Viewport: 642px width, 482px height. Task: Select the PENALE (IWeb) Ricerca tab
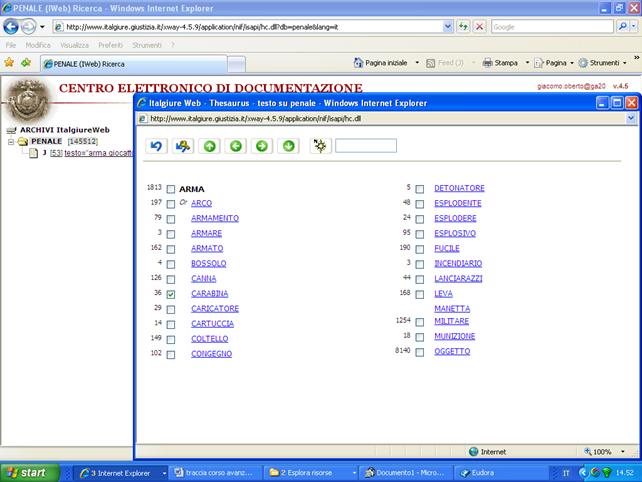[134, 64]
